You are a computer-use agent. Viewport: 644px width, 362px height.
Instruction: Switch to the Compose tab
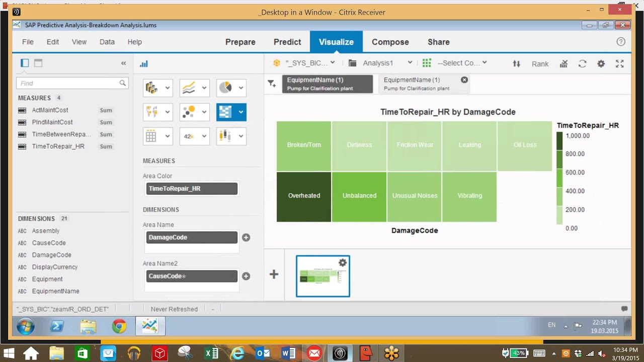(390, 42)
